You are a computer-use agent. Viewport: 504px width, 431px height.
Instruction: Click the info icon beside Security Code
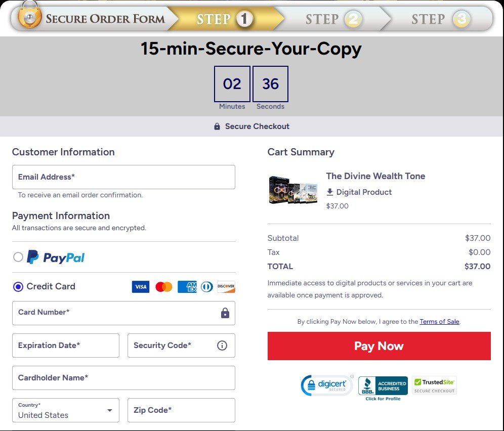coord(222,346)
